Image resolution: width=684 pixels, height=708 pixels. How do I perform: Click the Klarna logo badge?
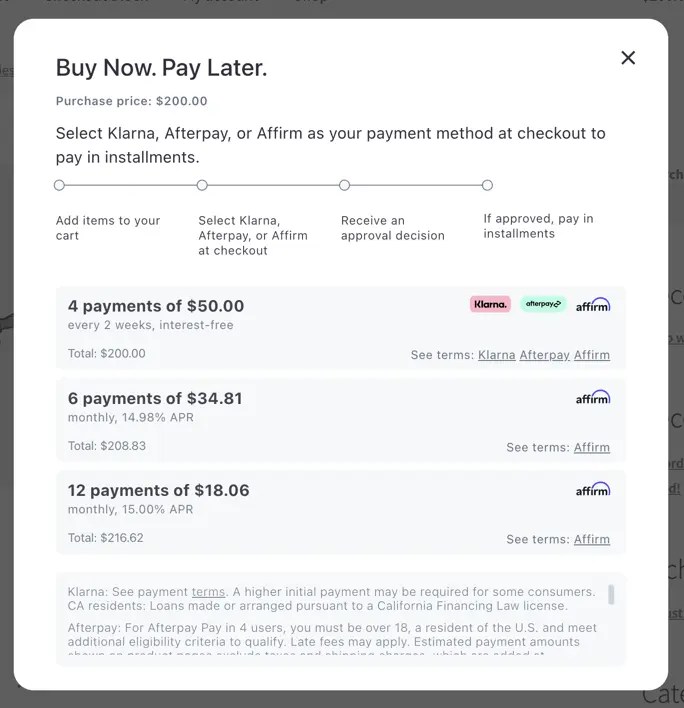click(490, 304)
